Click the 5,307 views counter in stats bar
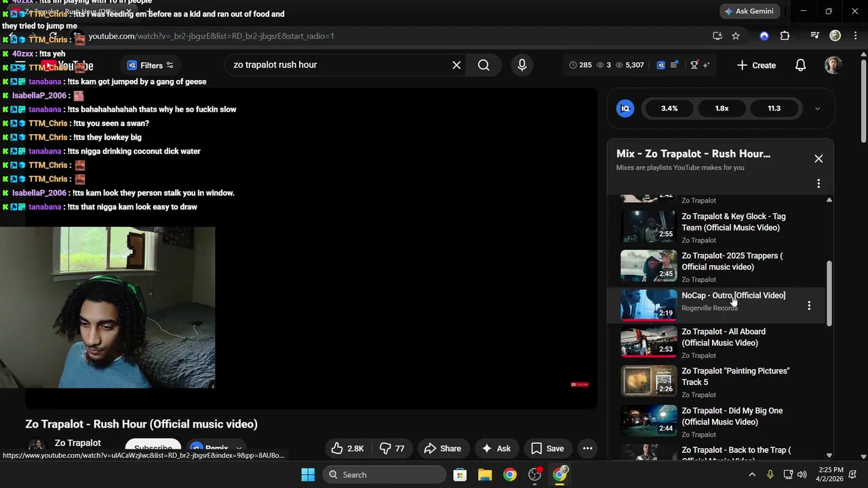This screenshot has width=868, height=488. pos(629,65)
